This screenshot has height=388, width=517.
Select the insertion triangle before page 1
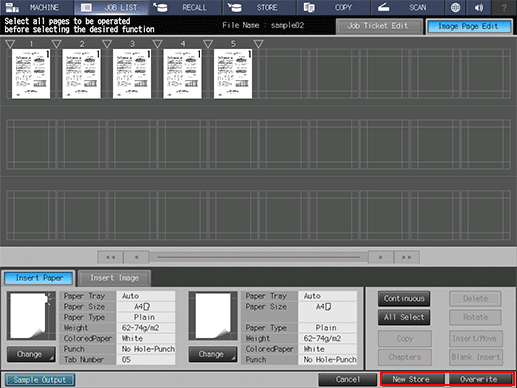[x=10, y=44]
